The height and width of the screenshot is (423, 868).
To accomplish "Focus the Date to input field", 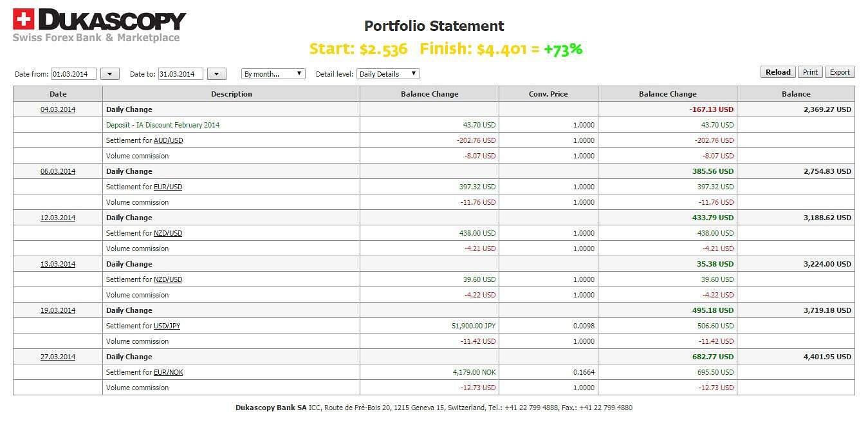I will [181, 74].
